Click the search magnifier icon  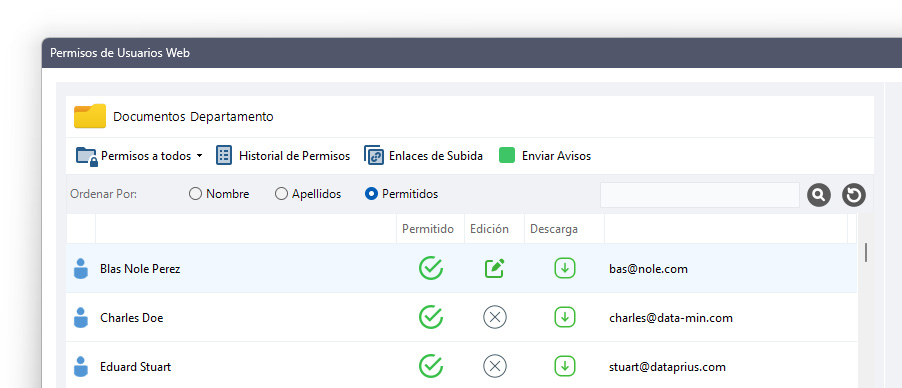pyautogui.click(x=819, y=195)
